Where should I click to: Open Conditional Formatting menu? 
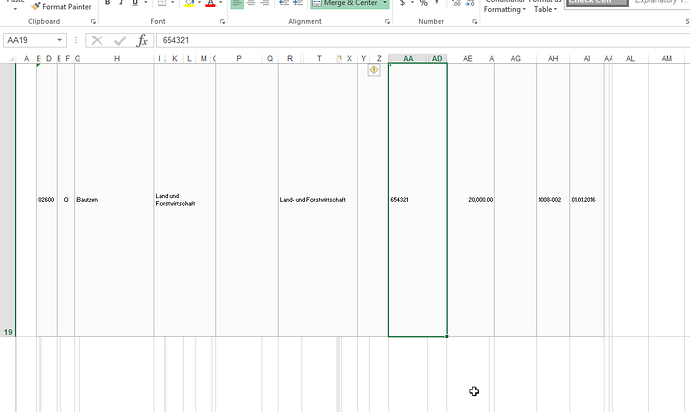(x=504, y=6)
